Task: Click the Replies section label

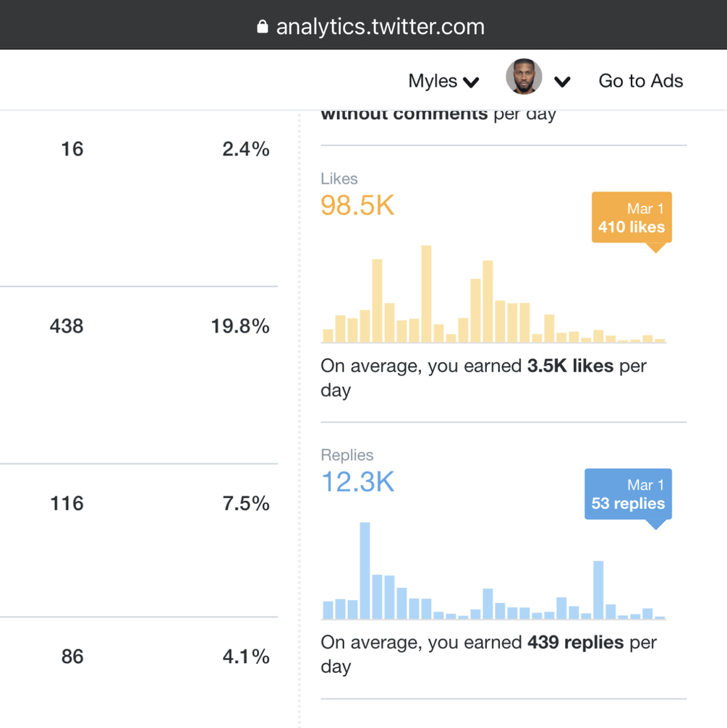Action: click(x=347, y=455)
